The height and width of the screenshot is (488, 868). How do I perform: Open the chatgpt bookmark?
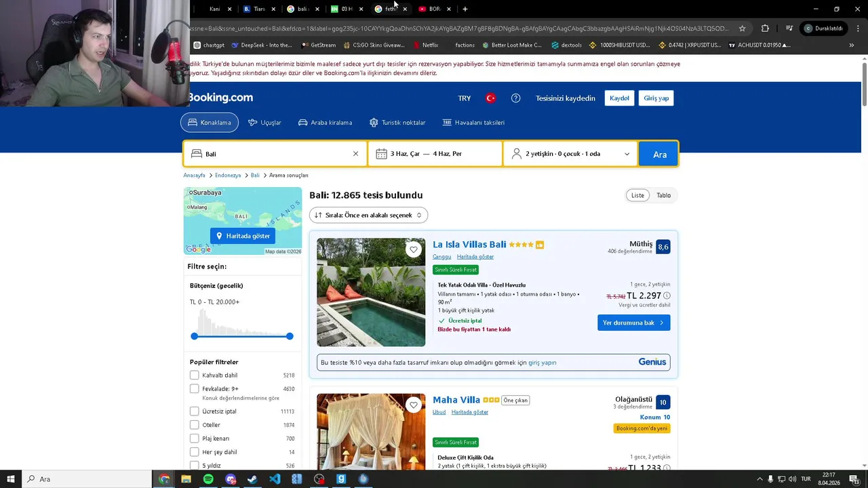click(209, 45)
